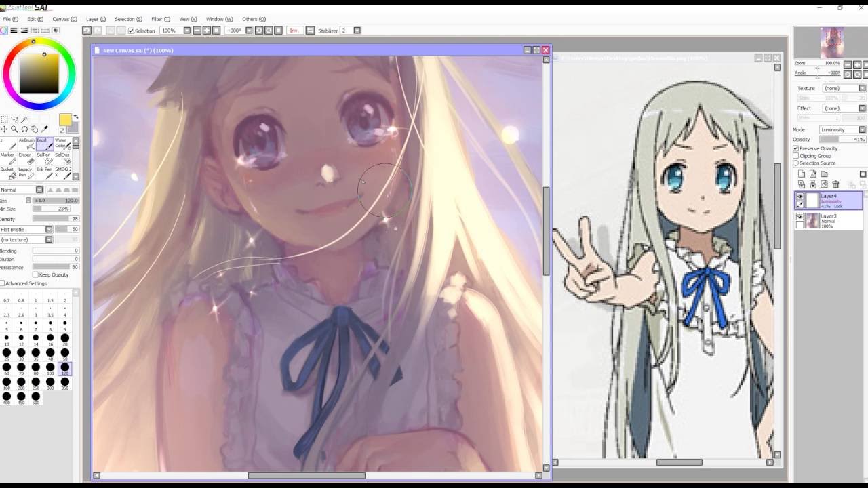Open the layer Mode Luminosity dropdown
This screenshot has width=868, height=488.
point(843,129)
